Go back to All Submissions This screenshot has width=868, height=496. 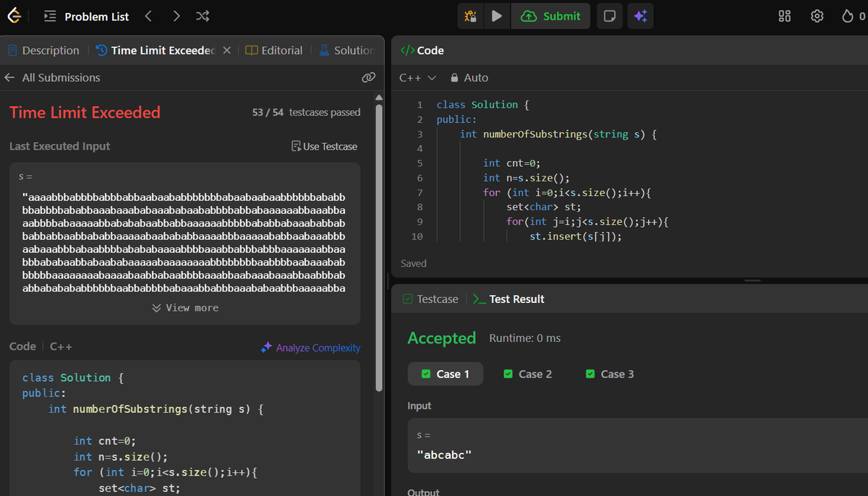pos(52,77)
